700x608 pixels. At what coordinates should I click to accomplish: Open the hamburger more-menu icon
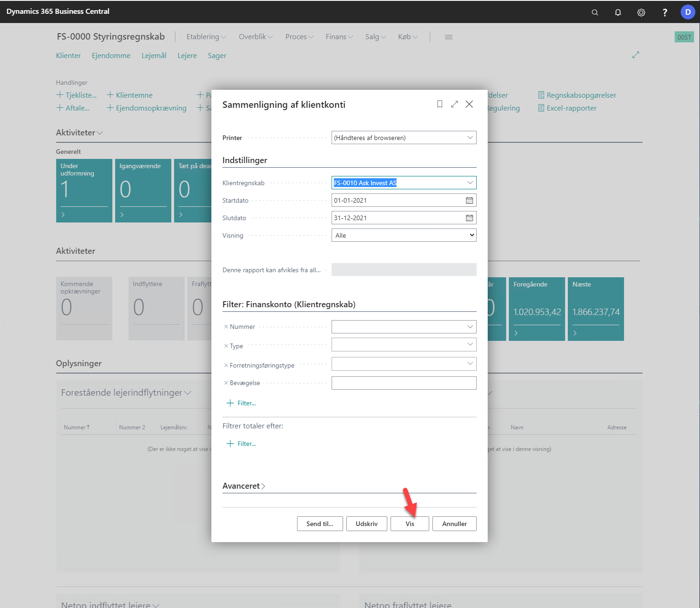(x=449, y=37)
